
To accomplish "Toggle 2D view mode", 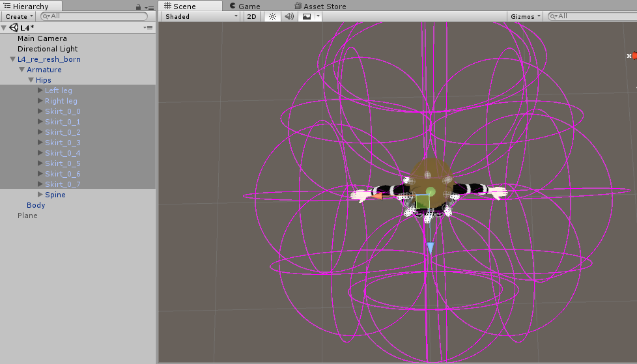I will coord(252,16).
